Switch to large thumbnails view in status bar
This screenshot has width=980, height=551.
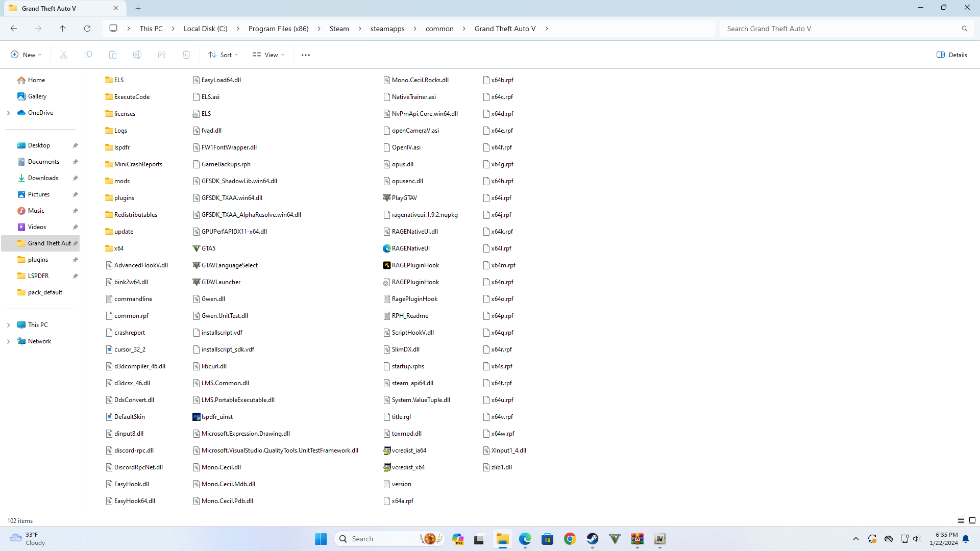tap(972, 520)
